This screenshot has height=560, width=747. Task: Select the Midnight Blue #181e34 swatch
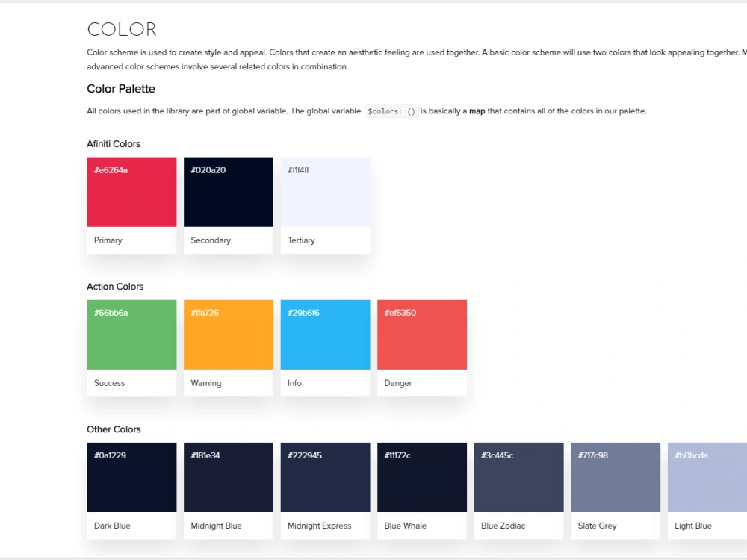tap(229, 478)
